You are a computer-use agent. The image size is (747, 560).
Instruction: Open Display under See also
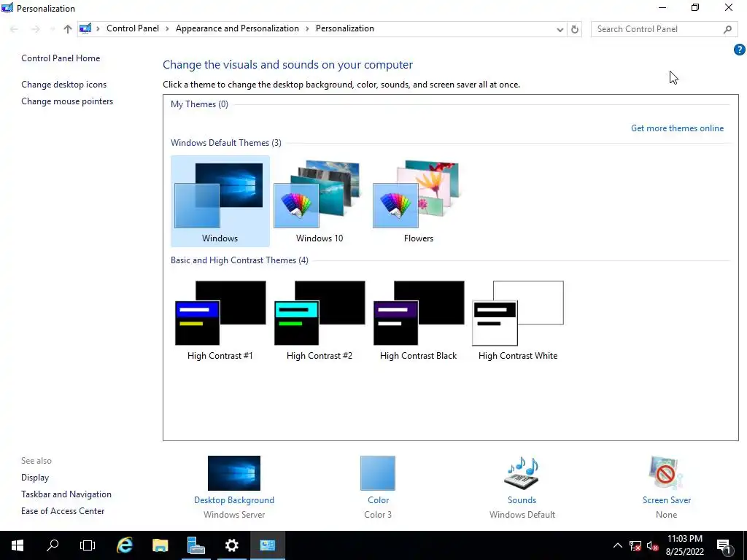click(x=35, y=477)
